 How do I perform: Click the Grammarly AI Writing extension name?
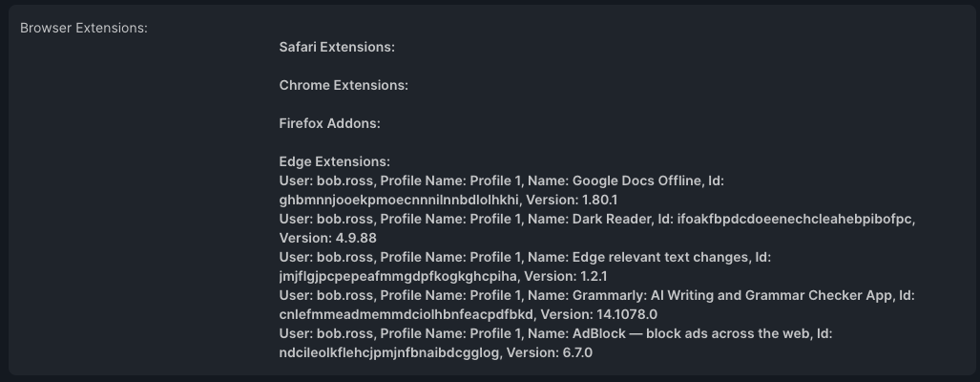[x=733, y=295]
